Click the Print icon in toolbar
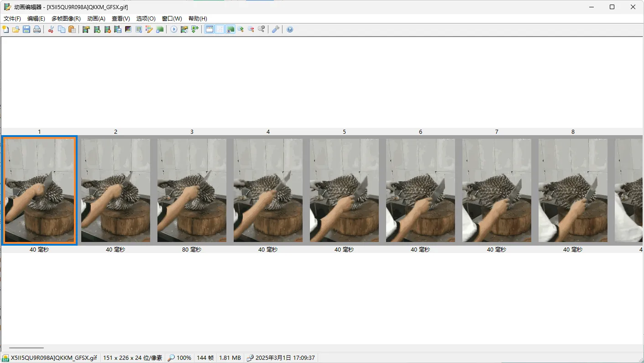 tap(37, 29)
